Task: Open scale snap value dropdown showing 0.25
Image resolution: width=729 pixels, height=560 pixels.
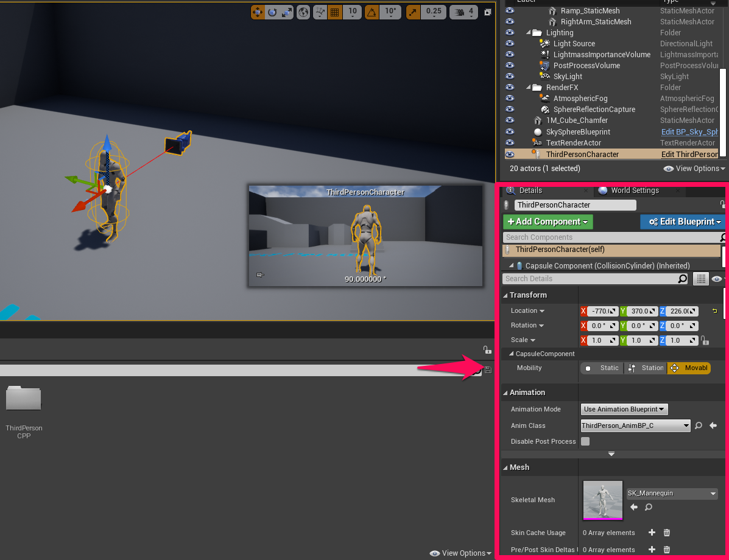Action: coord(434,12)
